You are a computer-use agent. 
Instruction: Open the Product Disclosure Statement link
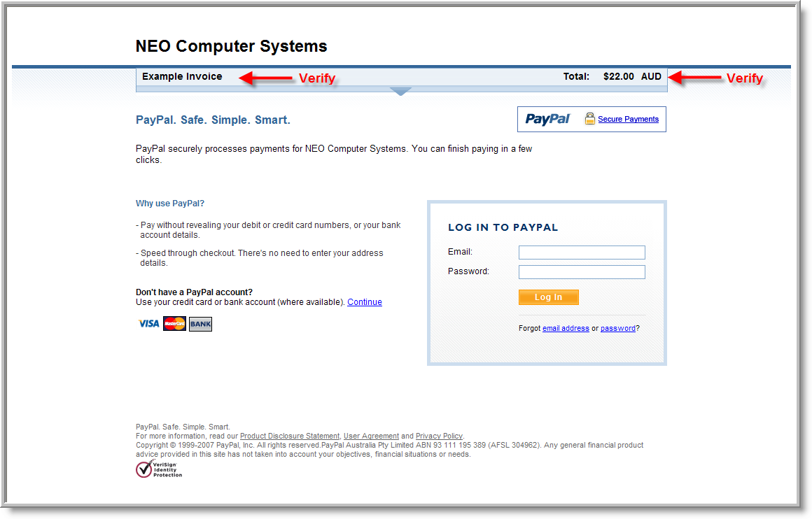pyautogui.click(x=290, y=436)
